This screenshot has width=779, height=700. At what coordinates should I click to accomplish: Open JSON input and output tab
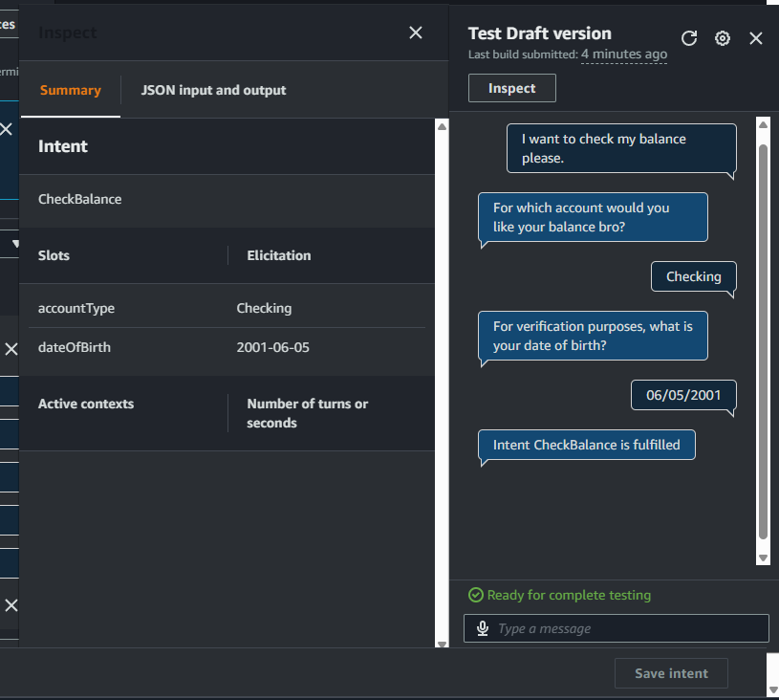213,90
